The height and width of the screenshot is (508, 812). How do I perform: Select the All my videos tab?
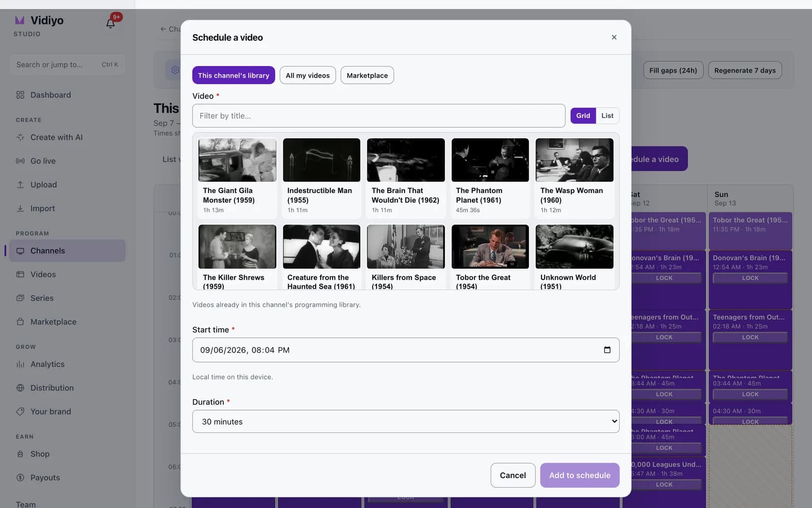tap(308, 75)
